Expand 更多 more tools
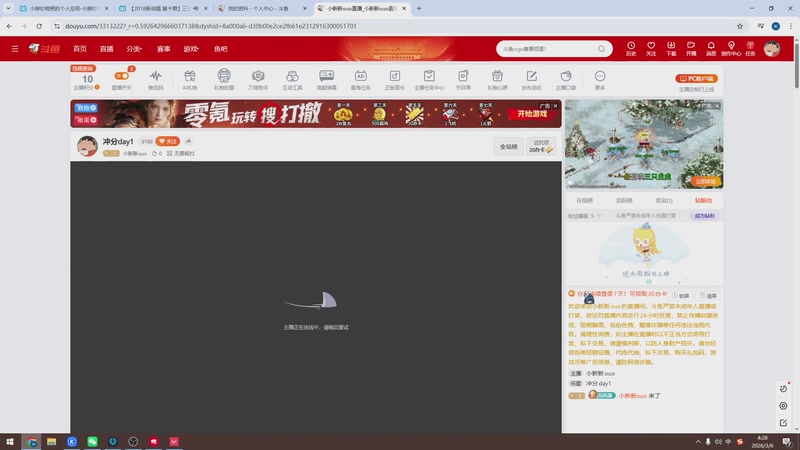The image size is (800, 450). 600,80
